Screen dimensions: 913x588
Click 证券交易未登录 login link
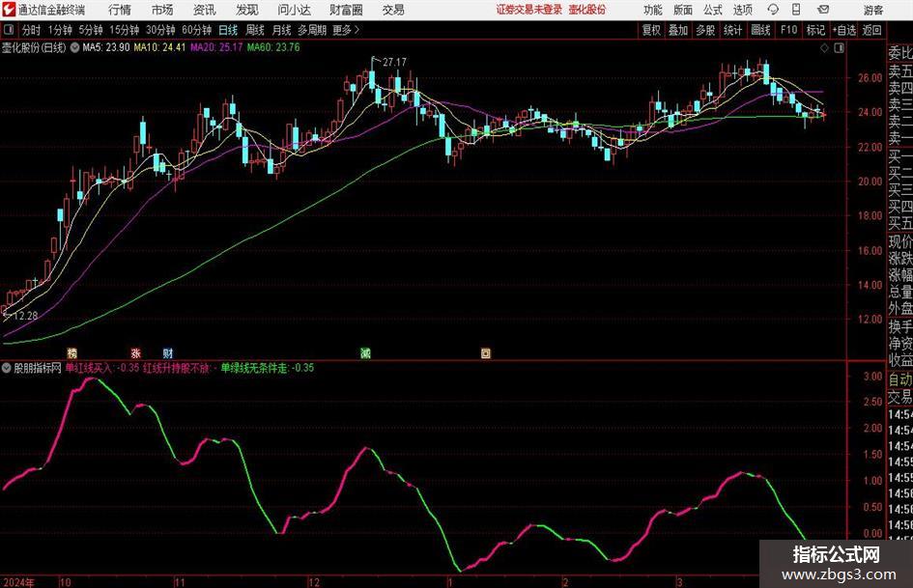(x=529, y=10)
